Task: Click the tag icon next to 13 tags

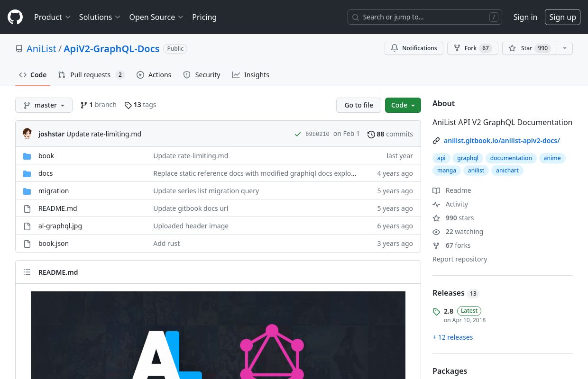Action: (128, 105)
